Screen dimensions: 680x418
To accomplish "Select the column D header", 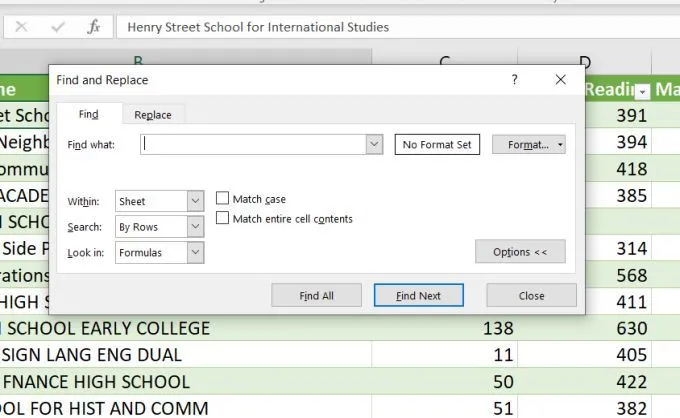I will point(585,59).
